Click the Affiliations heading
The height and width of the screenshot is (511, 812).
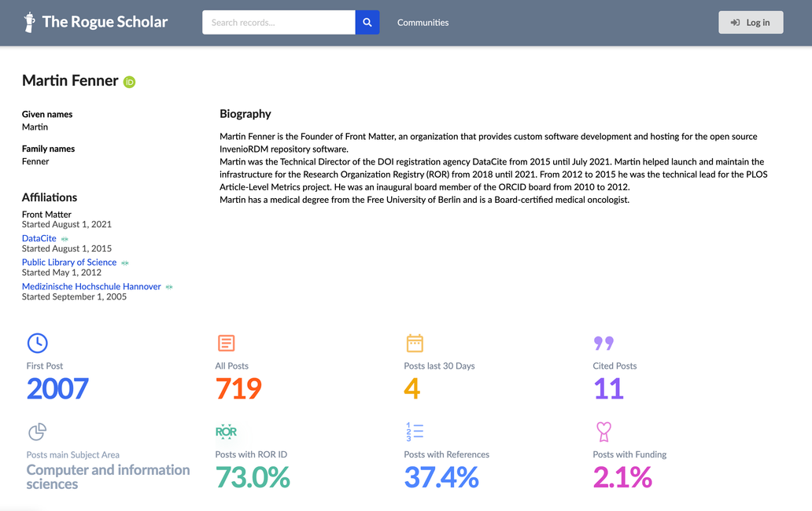[50, 197]
